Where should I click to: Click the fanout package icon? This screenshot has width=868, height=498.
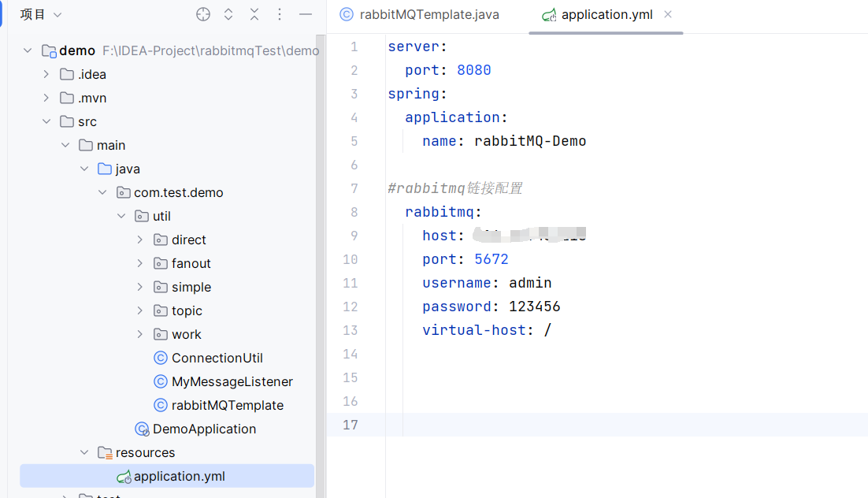tap(161, 264)
